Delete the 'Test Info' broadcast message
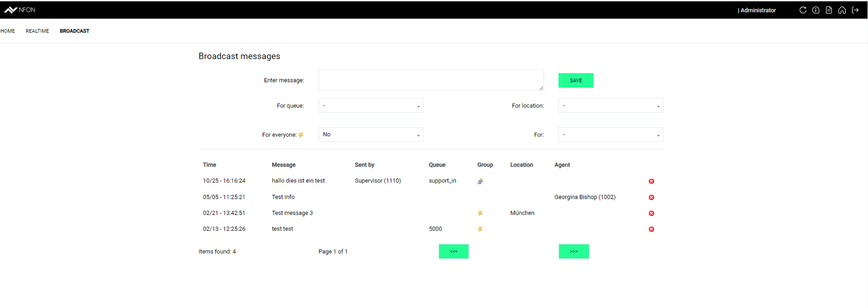 click(651, 197)
